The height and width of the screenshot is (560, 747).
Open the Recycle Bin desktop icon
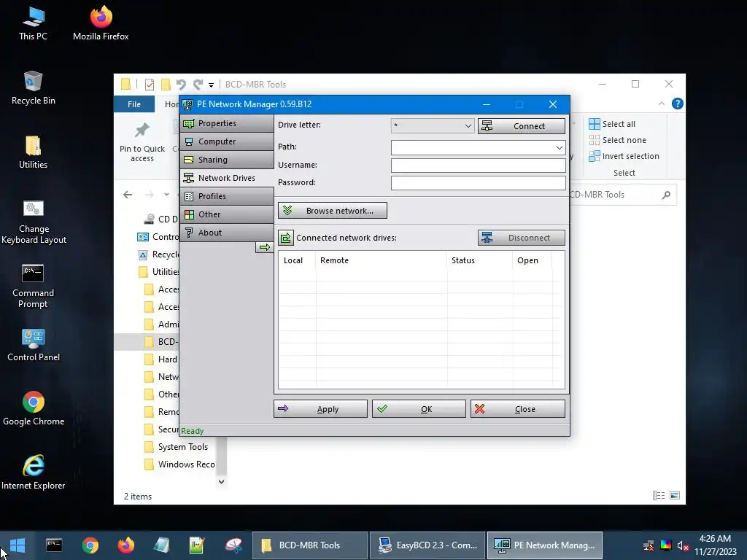[34, 88]
